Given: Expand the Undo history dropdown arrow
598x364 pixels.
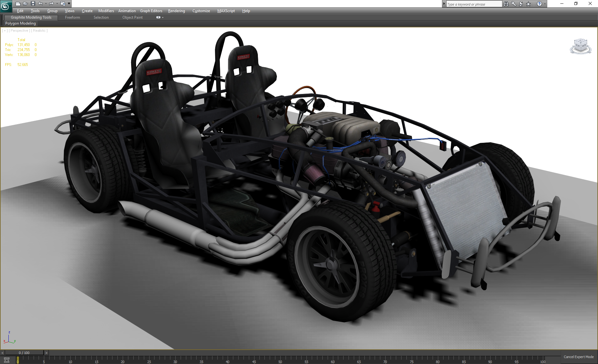Looking at the screenshot, I should pyautogui.click(x=46, y=4).
